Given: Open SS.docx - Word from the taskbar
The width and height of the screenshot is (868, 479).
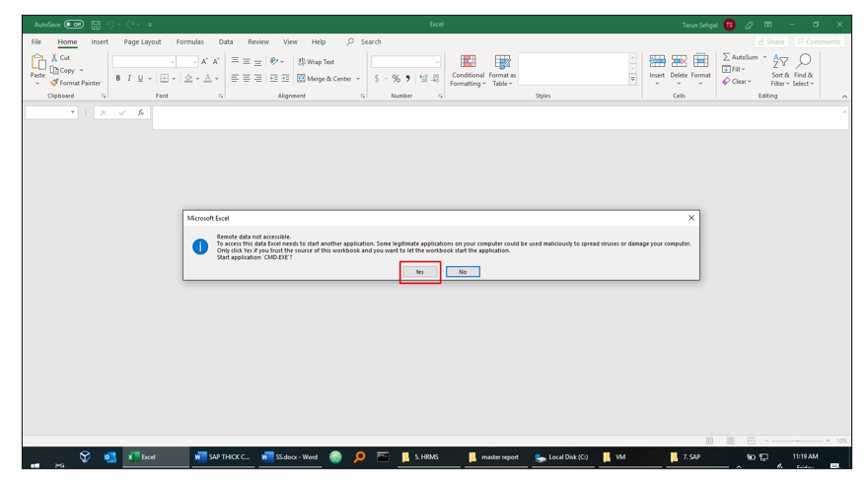Looking at the screenshot, I should (290, 457).
